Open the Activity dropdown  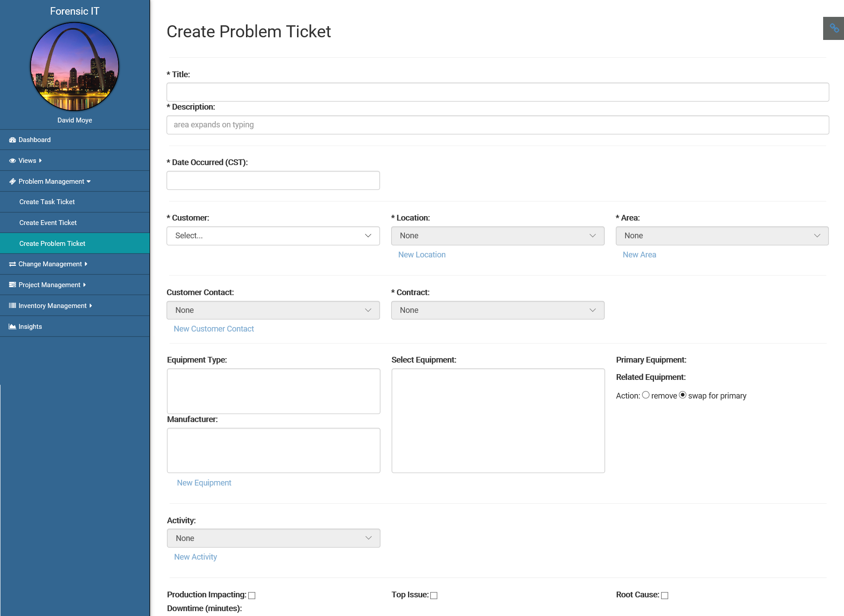[x=273, y=538]
